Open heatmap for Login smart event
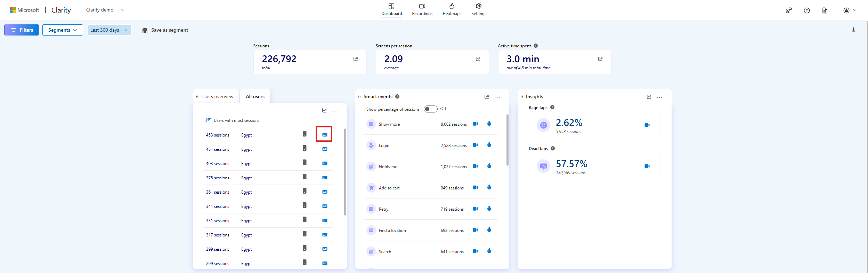This screenshot has width=868, height=273. click(x=489, y=145)
